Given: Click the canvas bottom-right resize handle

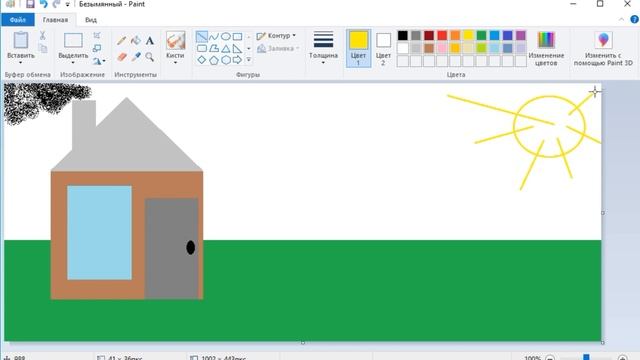Looking at the screenshot, I should pos(603,342).
